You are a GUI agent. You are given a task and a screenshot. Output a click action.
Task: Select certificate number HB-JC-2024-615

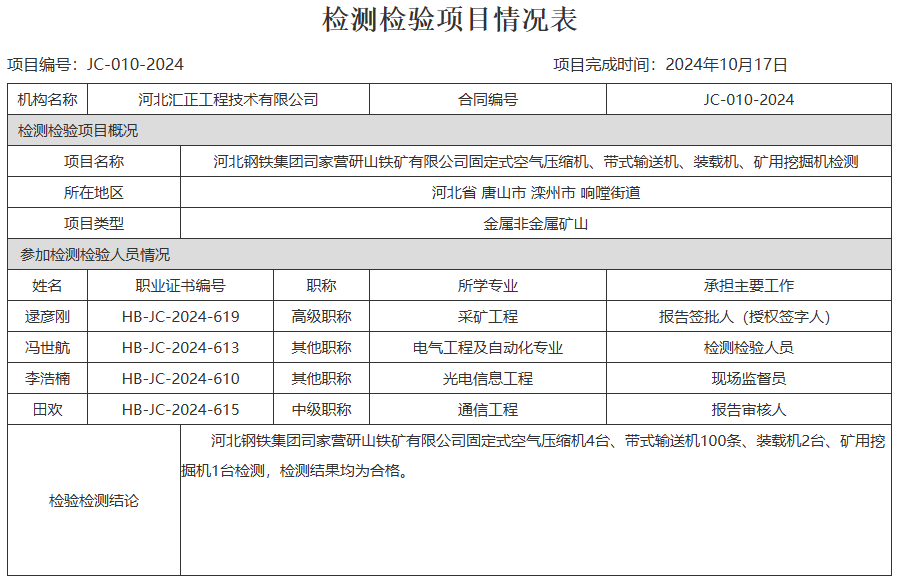pyautogui.click(x=180, y=410)
